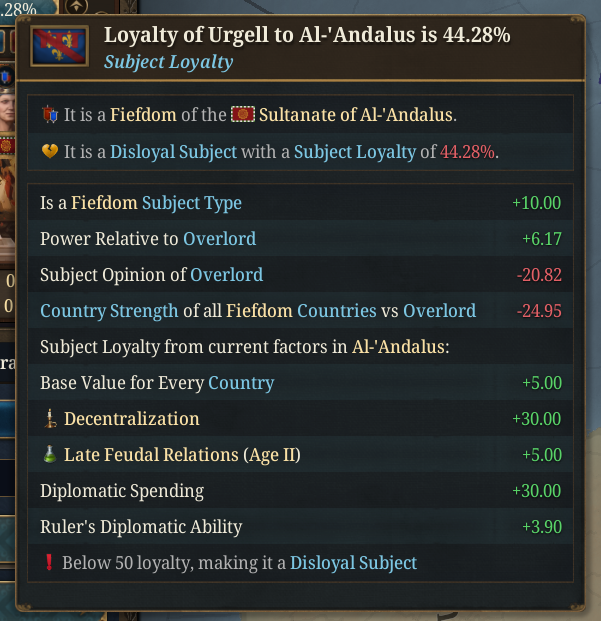The height and width of the screenshot is (621, 601).
Task: Click the small Al-'Andalus flag icon
Action: [242, 115]
